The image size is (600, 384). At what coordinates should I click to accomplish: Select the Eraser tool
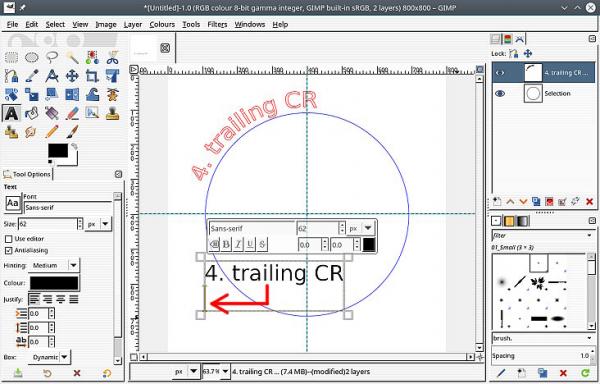tap(72, 113)
